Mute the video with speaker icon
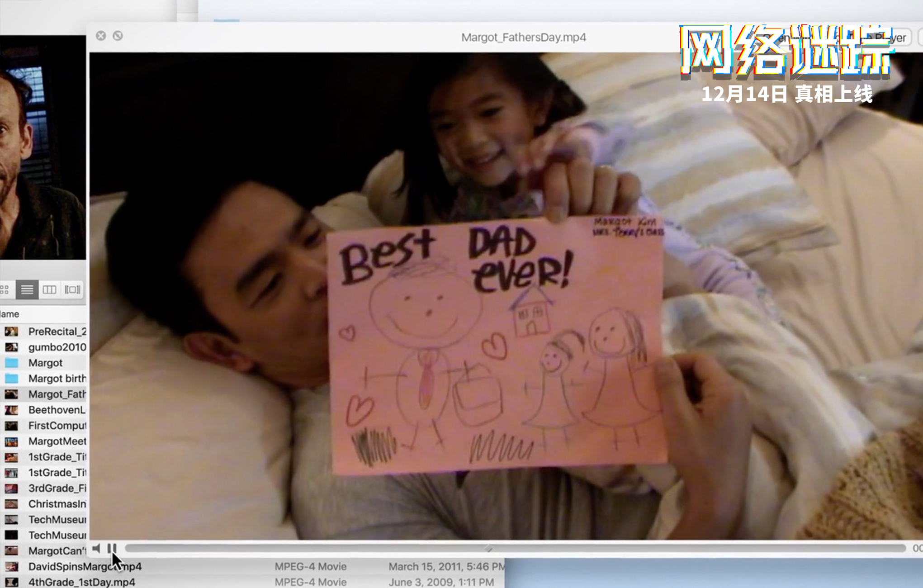This screenshot has height=588, width=923. click(x=96, y=548)
